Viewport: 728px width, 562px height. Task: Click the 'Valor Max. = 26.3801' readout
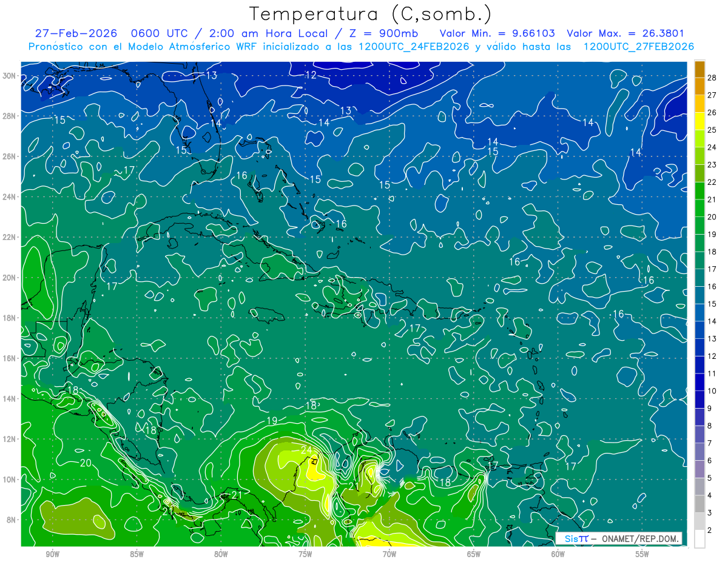(x=625, y=33)
